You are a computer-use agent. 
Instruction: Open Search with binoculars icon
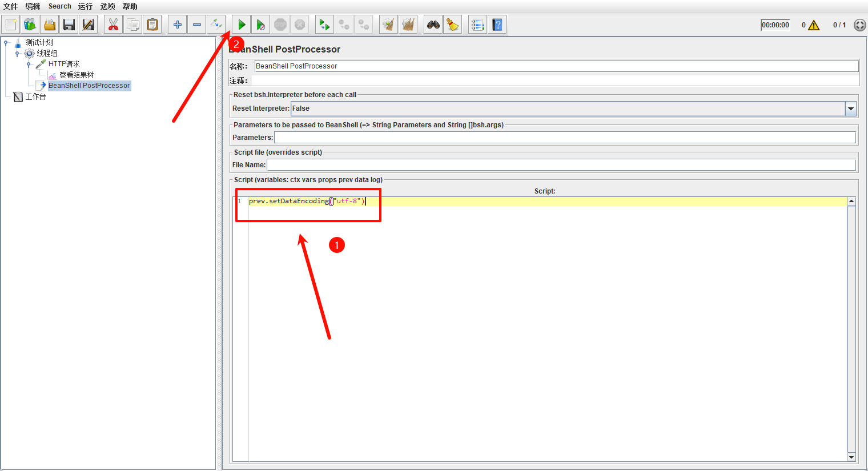pos(433,25)
